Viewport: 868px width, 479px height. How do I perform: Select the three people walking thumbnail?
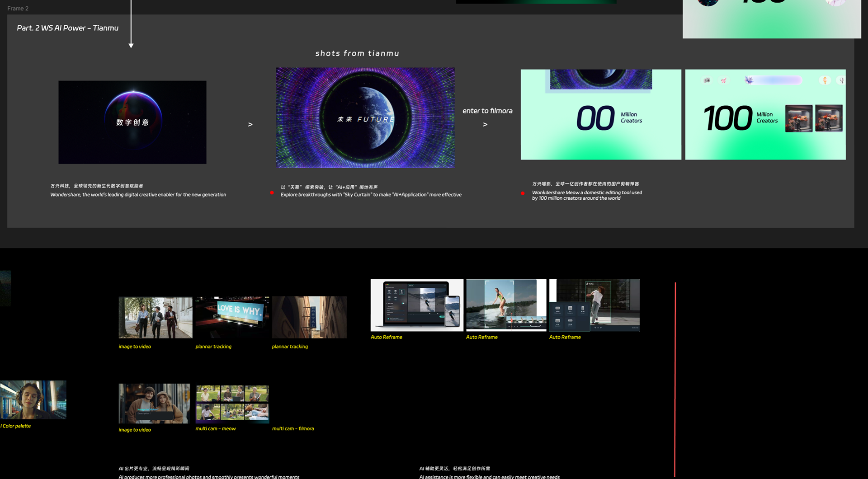pyautogui.click(x=156, y=317)
